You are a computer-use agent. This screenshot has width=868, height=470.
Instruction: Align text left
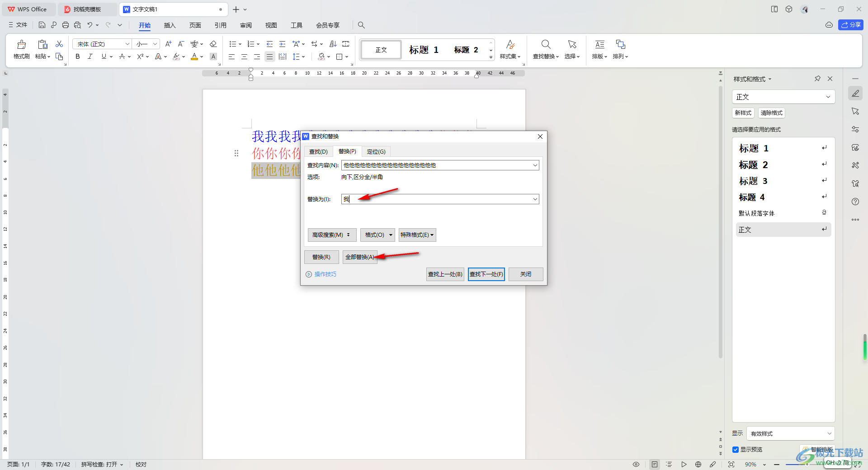231,56
